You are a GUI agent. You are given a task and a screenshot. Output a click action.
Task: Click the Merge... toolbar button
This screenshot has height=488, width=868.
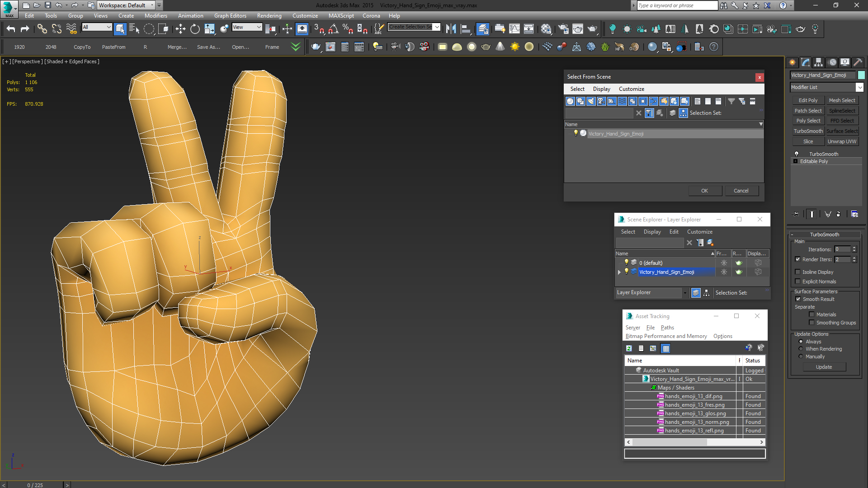point(177,47)
